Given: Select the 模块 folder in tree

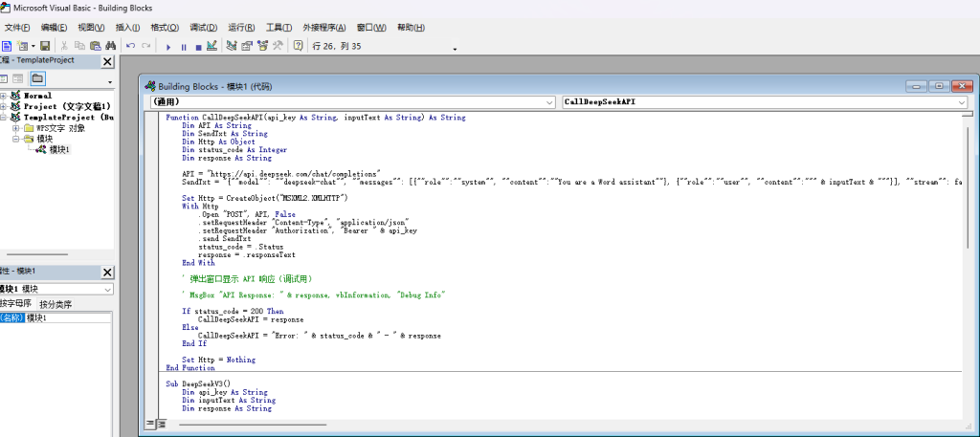Looking at the screenshot, I should tap(45, 139).
